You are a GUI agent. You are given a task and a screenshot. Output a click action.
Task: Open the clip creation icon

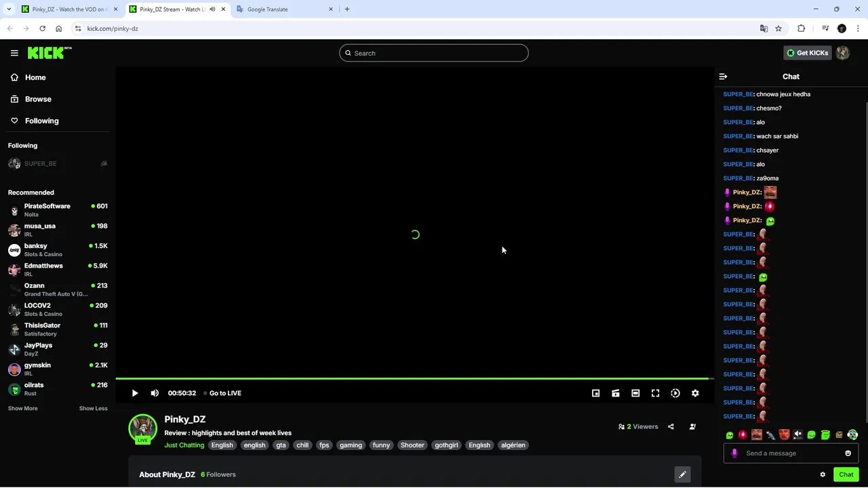point(616,393)
